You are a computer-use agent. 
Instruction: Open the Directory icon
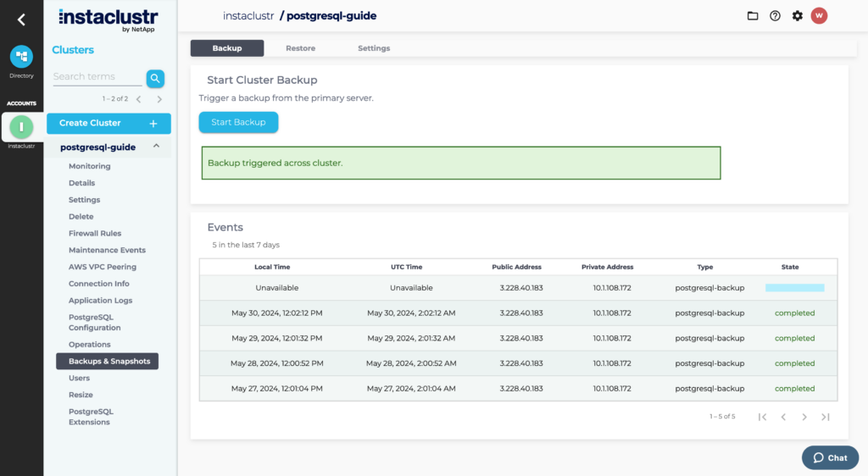(x=21, y=57)
